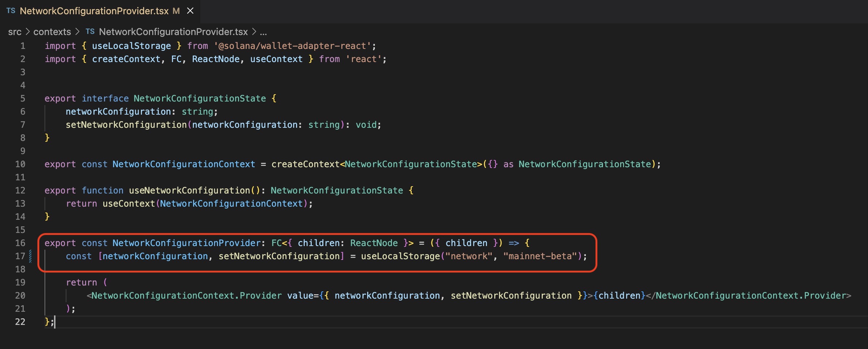868x349 pixels.
Task: Click line number 5 in the gutter
Action: tap(23, 99)
